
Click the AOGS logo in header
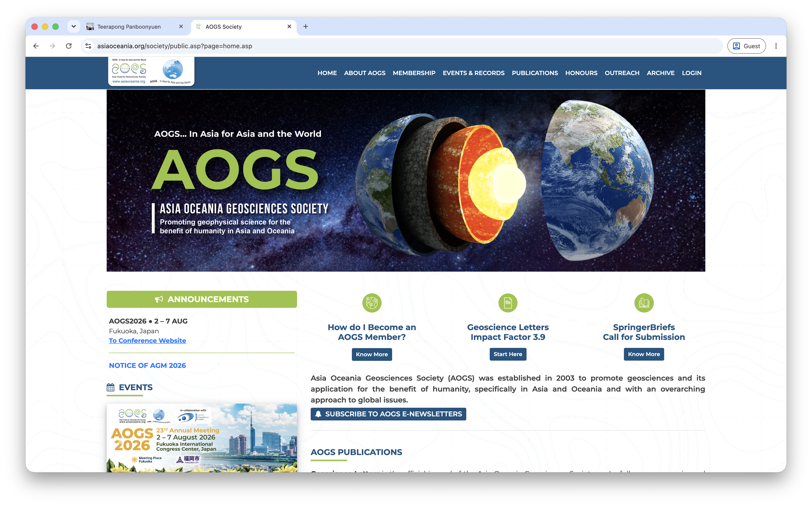(151, 71)
